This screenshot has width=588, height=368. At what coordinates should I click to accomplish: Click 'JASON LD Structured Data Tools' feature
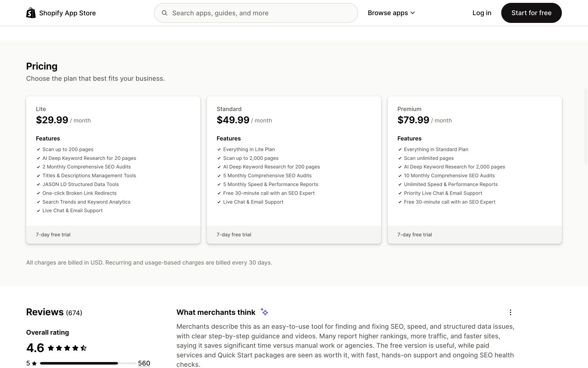80,184
